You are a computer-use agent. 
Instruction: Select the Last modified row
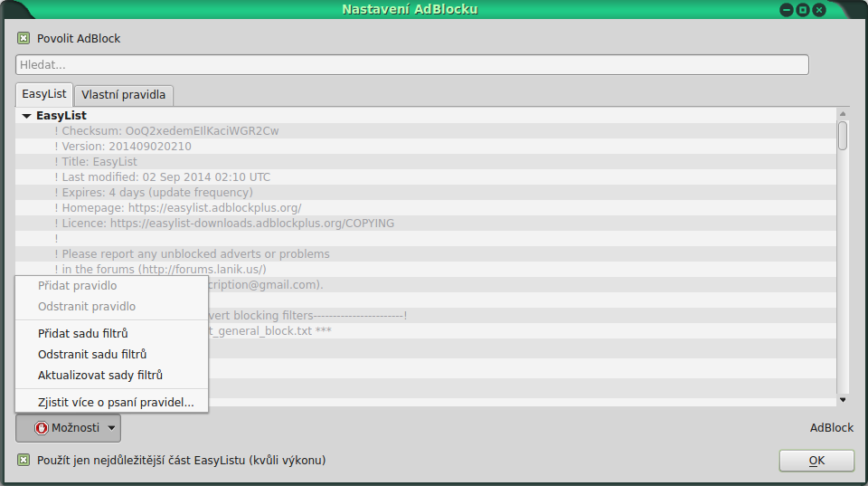click(426, 177)
